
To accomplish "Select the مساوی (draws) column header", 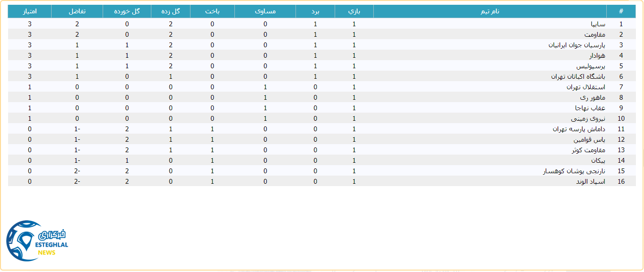I will coord(265,11).
